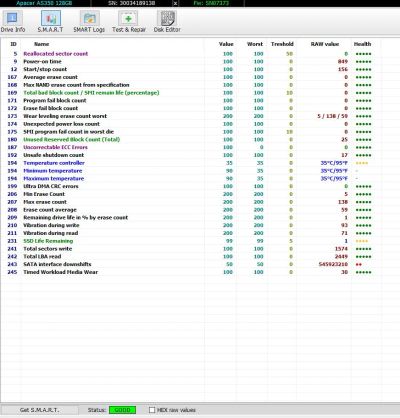400x418 pixels.
Task: Select the Total sectors write row
Action: click(190, 249)
